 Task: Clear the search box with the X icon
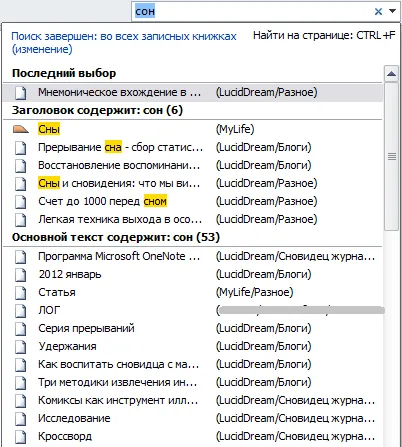[x=378, y=12]
